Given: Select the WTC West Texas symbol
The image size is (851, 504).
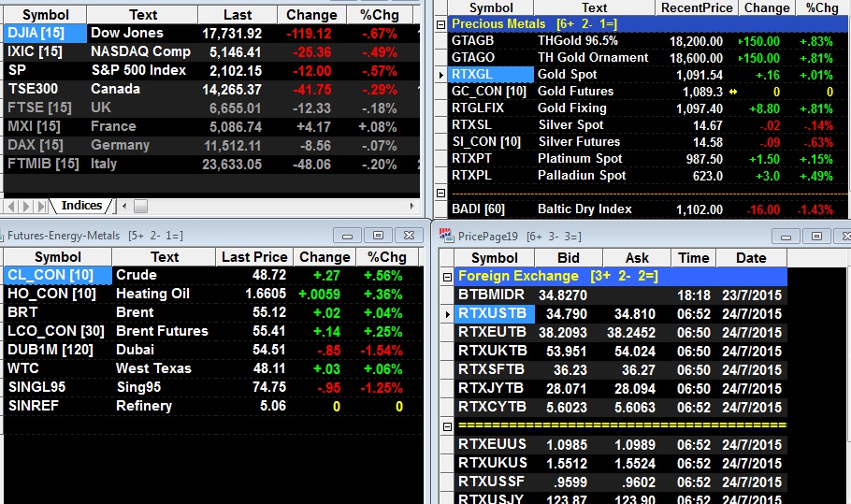Looking at the screenshot, I should (x=58, y=368).
